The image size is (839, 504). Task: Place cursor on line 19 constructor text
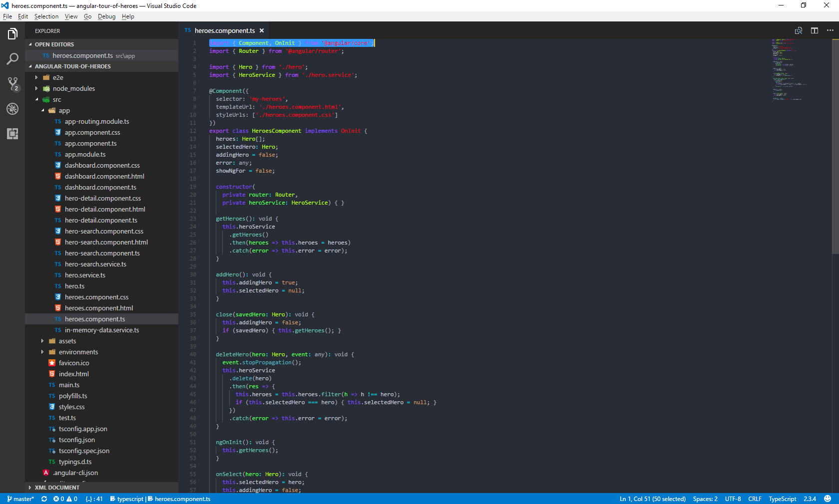pyautogui.click(x=234, y=187)
